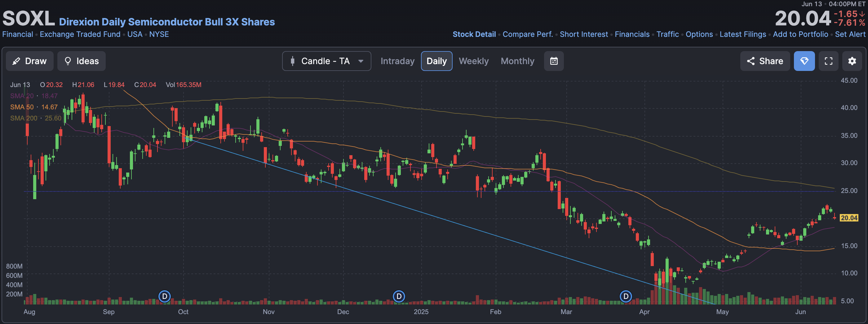Click the share icon in Share button
Image resolution: width=868 pixels, height=324 pixels.
[x=751, y=61]
